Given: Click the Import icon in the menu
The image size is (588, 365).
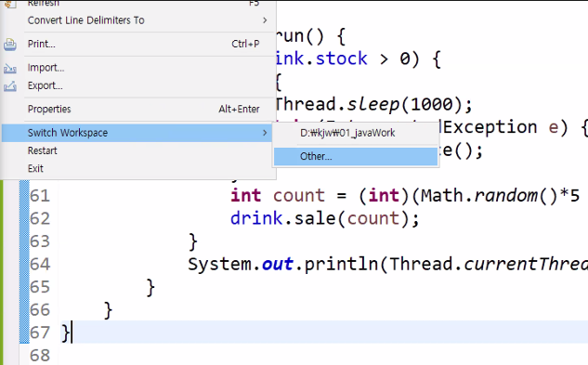Looking at the screenshot, I should pyautogui.click(x=10, y=69).
